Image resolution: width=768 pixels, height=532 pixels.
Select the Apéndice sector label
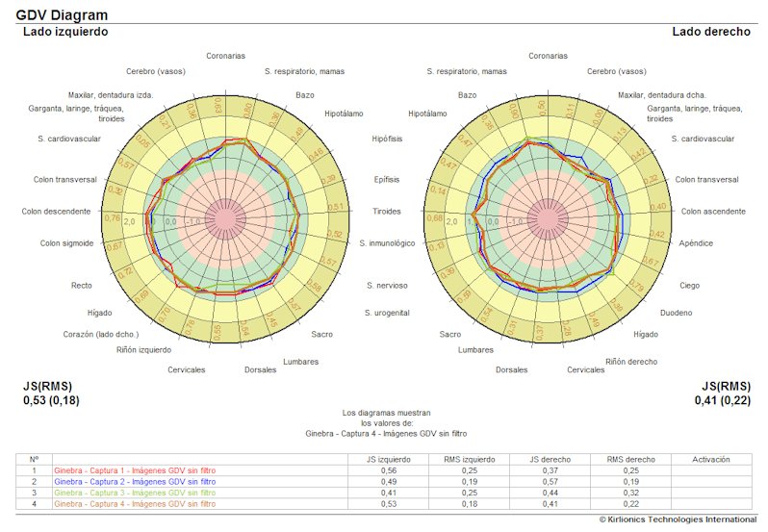(696, 243)
